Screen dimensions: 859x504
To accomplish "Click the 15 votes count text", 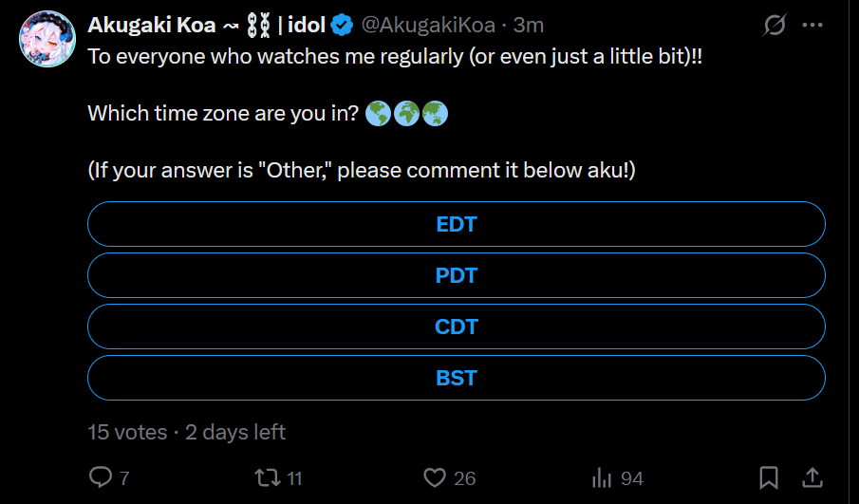I will click(127, 432).
